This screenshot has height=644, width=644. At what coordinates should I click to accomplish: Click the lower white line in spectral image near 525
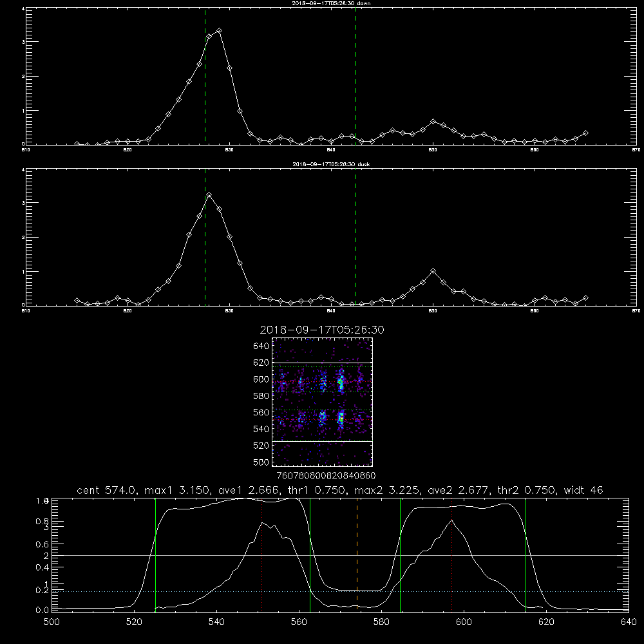tap(323, 441)
